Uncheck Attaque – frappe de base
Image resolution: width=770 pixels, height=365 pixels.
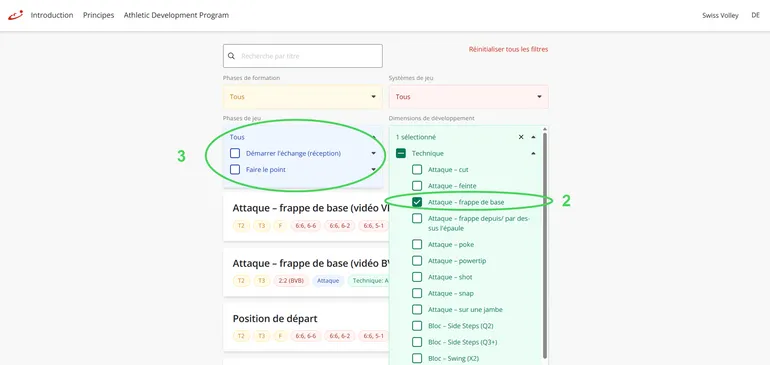pyautogui.click(x=417, y=202)
